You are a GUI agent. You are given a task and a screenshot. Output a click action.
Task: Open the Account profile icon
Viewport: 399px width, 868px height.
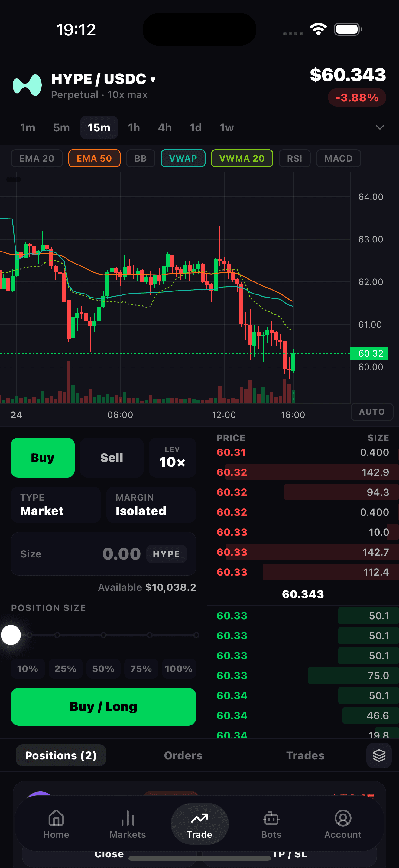pos(343,818)
